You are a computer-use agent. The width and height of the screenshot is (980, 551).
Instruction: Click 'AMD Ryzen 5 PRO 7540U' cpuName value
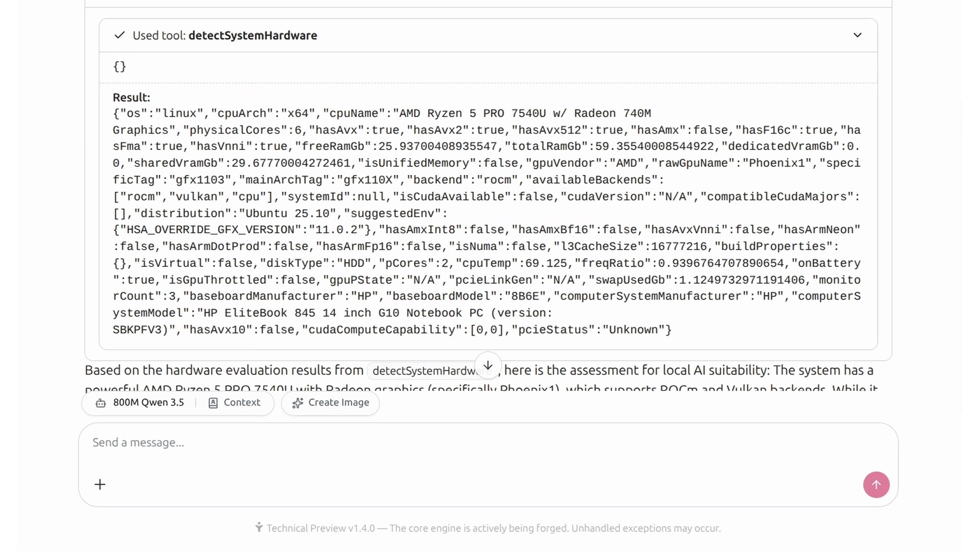473,114
